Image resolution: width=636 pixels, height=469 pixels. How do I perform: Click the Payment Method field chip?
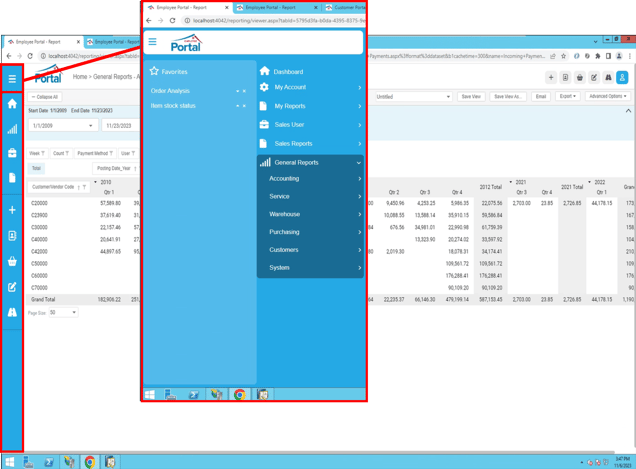[x=95, y=153]
